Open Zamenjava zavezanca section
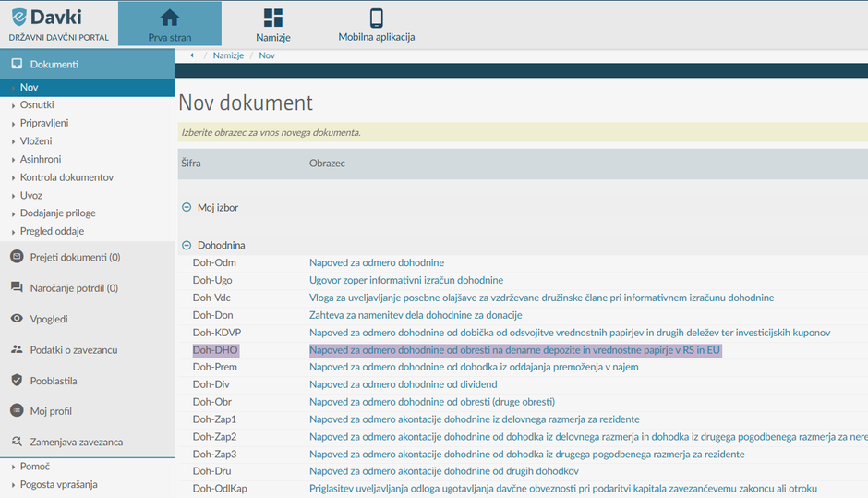868x498 pixels. coord(76,442)
